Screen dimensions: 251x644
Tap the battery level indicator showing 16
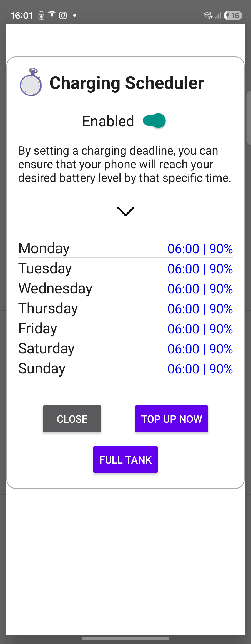click(x=233, y=15)
